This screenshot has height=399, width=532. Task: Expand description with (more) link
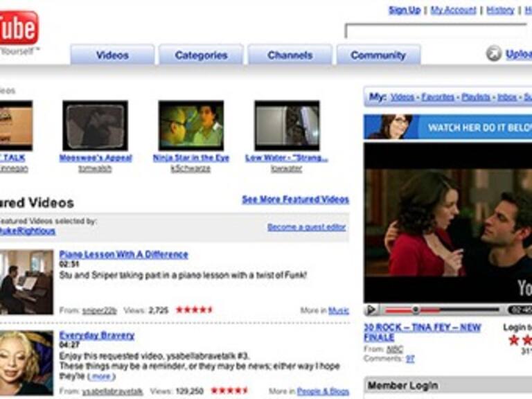tap(101, 376)
